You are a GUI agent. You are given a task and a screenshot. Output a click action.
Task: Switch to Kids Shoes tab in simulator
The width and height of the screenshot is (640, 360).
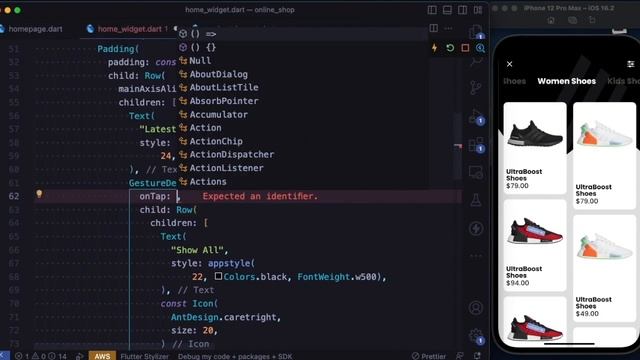coord(623,81)
